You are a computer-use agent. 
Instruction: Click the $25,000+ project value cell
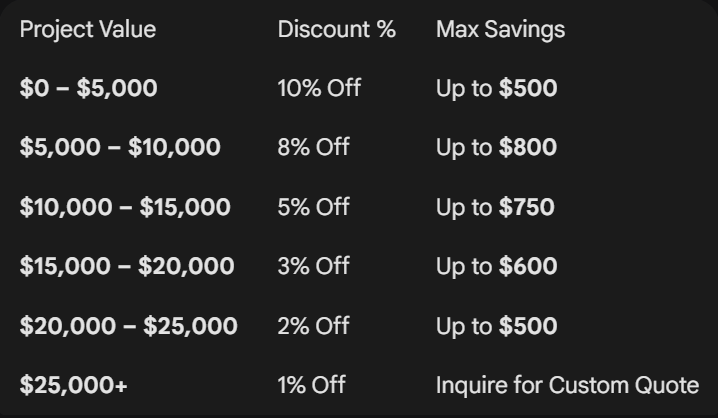(x=74, y=385)
